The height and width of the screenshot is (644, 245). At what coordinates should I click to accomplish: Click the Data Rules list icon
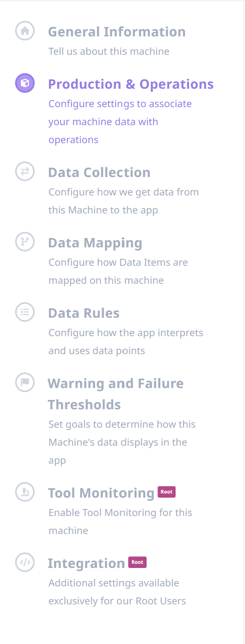pos(25,312)
